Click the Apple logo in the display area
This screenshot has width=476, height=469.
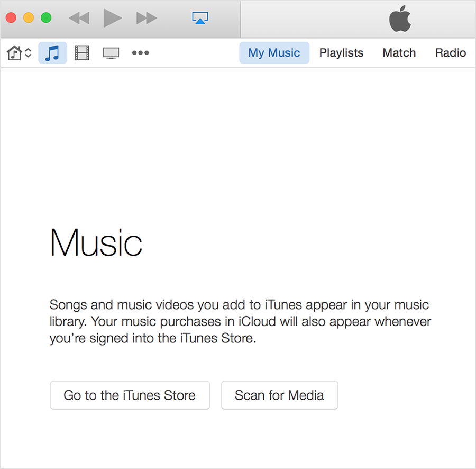400,19
